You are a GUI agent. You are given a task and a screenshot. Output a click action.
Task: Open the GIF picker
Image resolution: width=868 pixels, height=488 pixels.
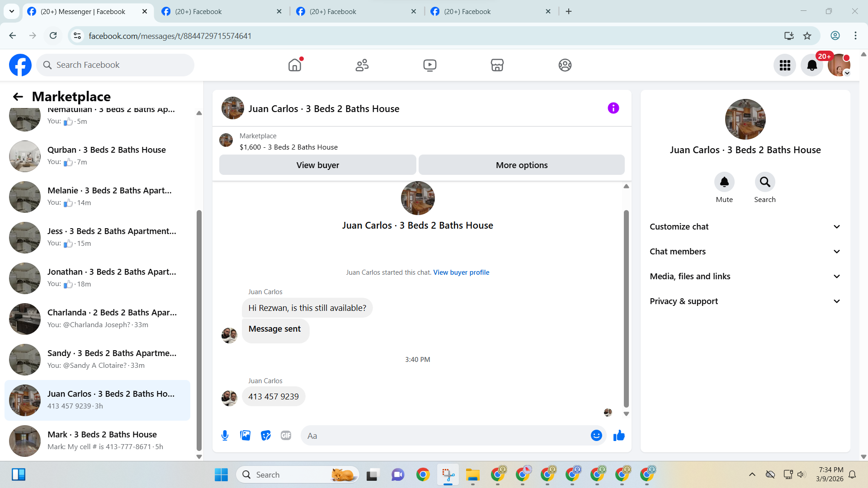click(286, 436)
